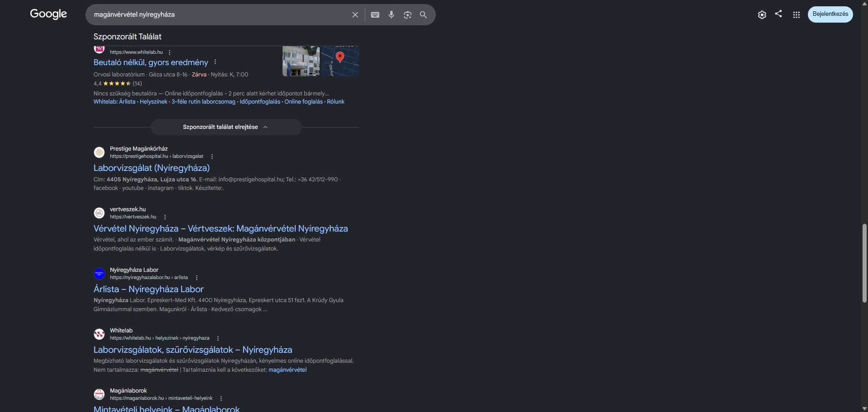Click the Magánlaborok favicon
The width and height of the screenshot is (868, 412).
click(99, 394)
